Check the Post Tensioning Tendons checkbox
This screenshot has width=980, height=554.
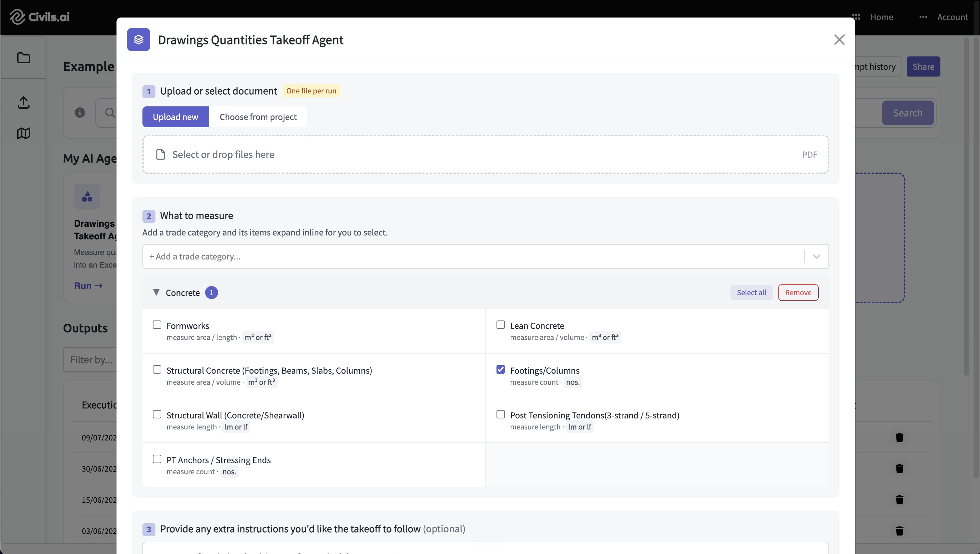(x=500, y=414)
